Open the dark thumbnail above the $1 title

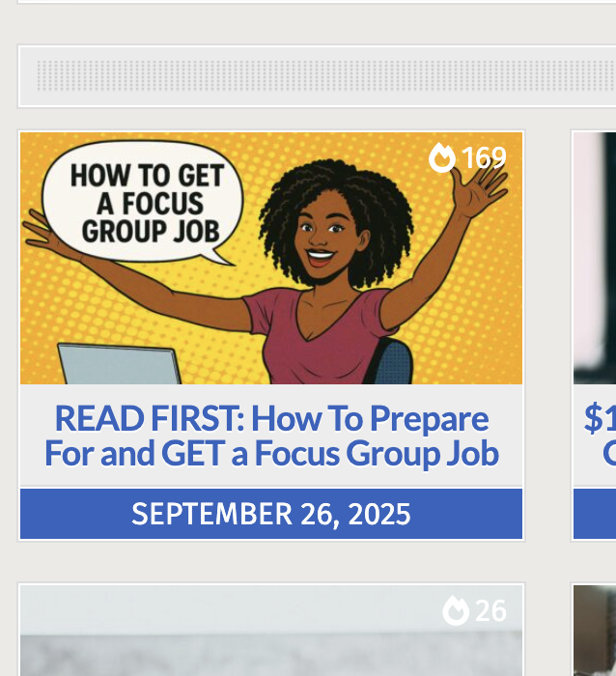pos(595,258)
